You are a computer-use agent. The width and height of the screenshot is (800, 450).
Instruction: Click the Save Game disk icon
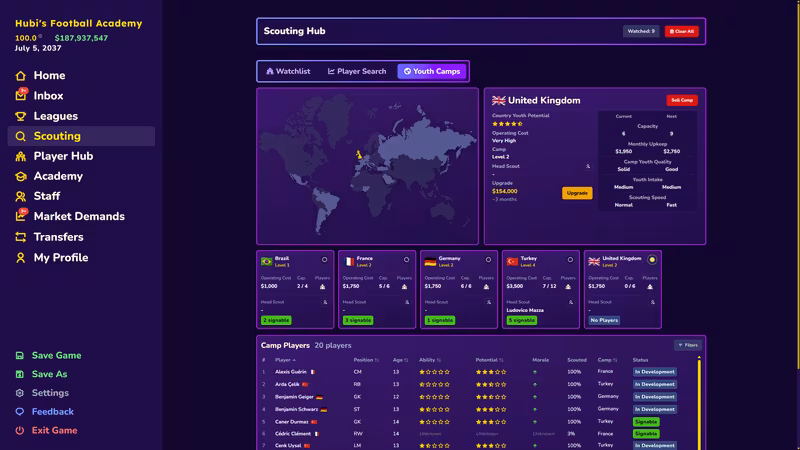pos(19,356)
